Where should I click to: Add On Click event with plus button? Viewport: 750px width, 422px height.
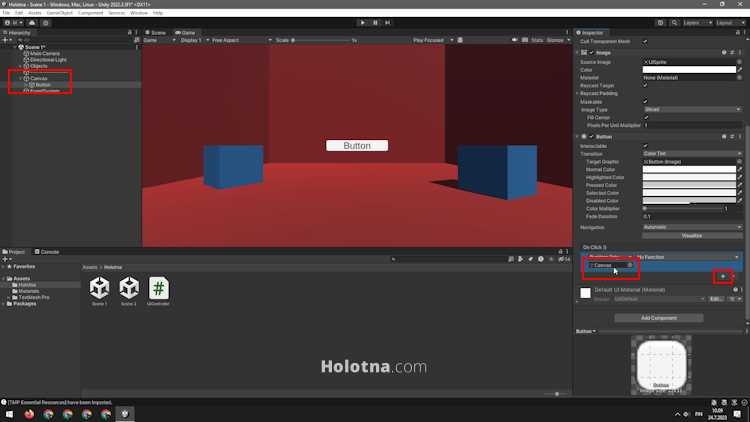pyautogui.click(x=723, y=276)
